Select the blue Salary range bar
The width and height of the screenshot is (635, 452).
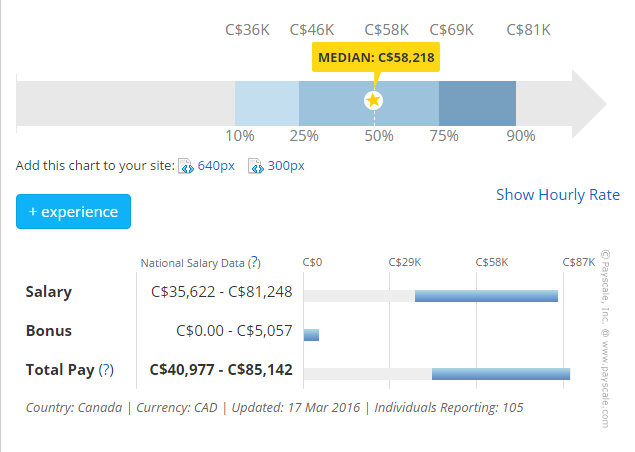coord(486,295)
